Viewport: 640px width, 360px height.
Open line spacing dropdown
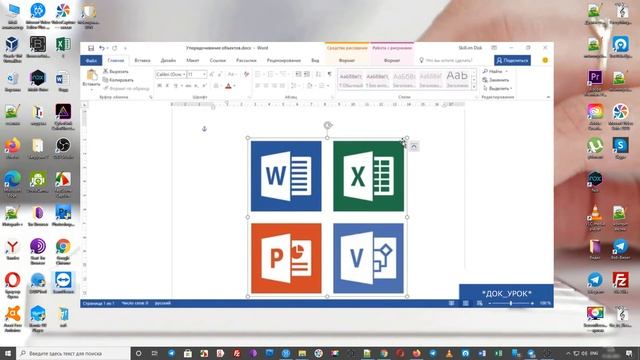coord(295,86)
